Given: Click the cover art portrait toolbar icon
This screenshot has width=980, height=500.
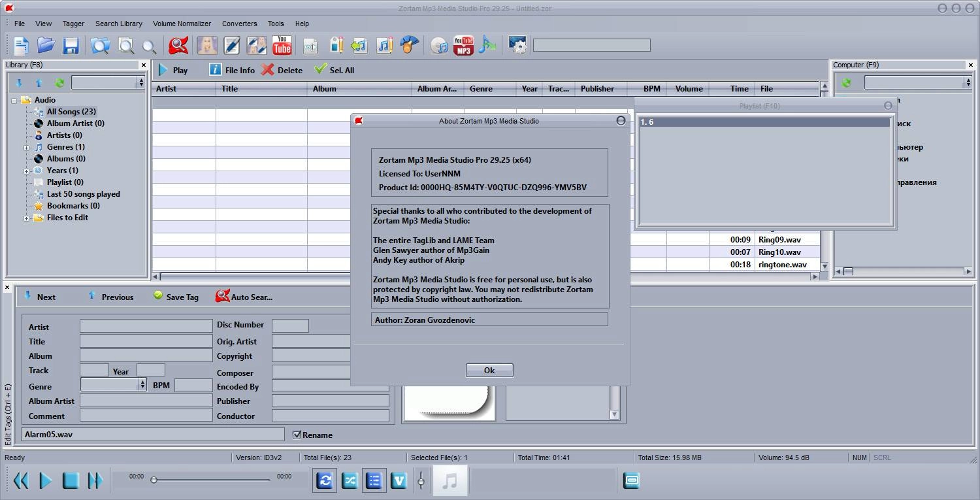Looking at the screenshot, I should 207,45.
